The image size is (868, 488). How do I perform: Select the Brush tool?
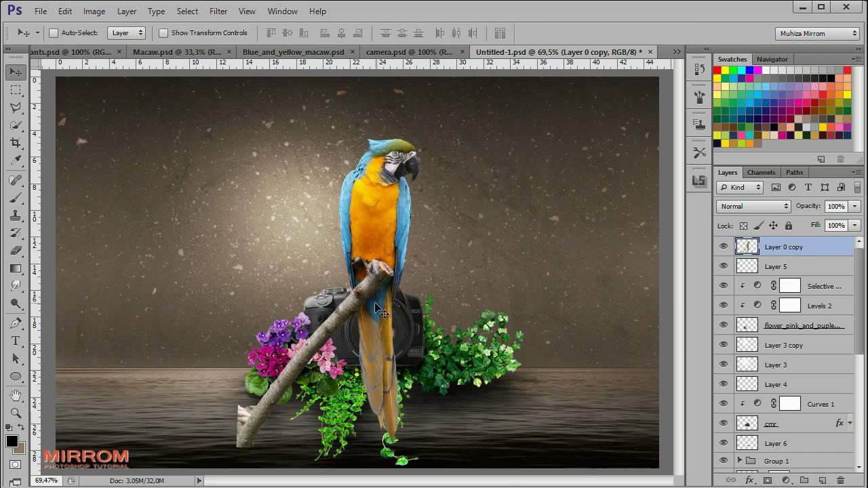point(16,198)
